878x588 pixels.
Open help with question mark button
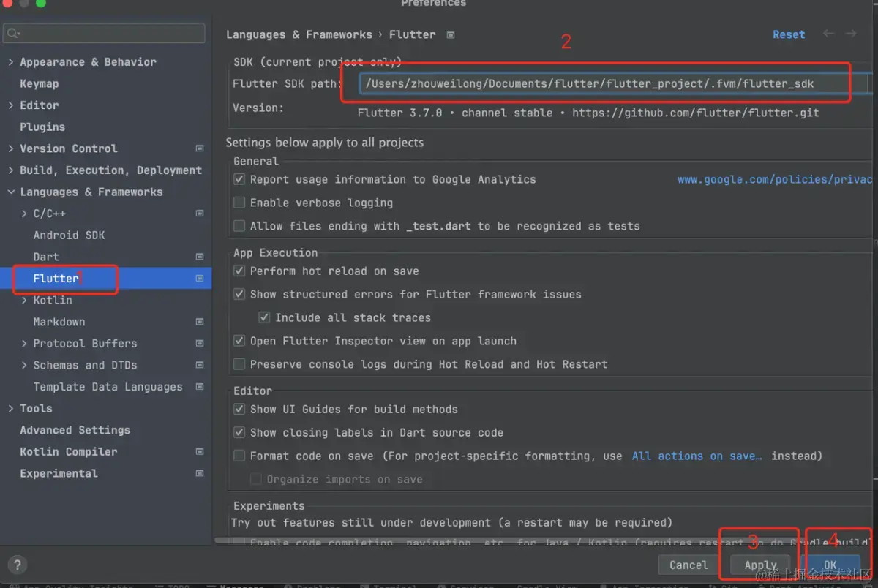click(x=18, y=565)
